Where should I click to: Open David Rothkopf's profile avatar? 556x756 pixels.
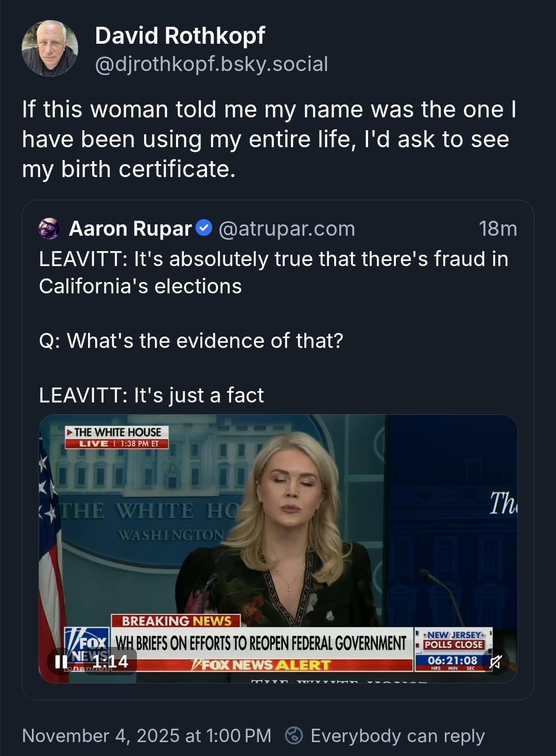click(x=50, y=48)
